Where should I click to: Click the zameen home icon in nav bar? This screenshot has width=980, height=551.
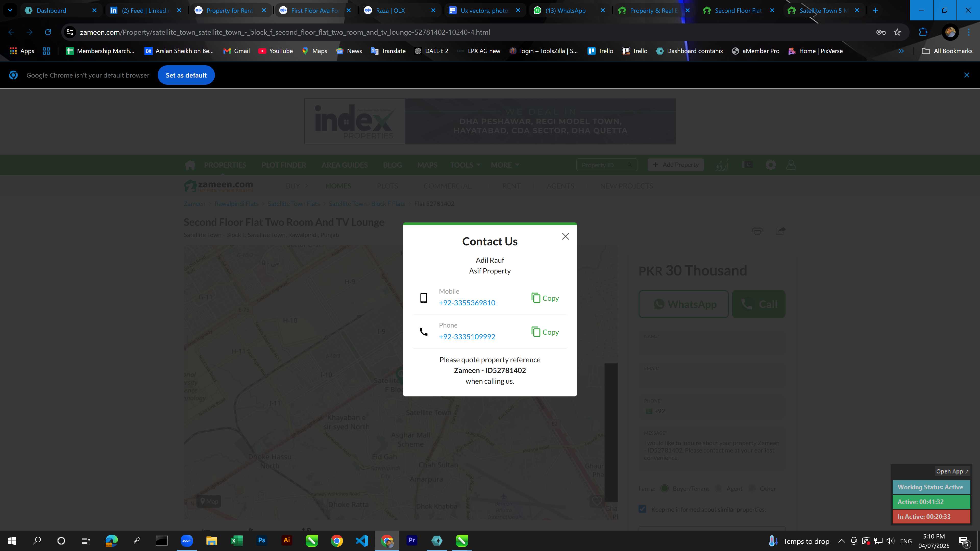pyautogui.click(x=190, y=165)
